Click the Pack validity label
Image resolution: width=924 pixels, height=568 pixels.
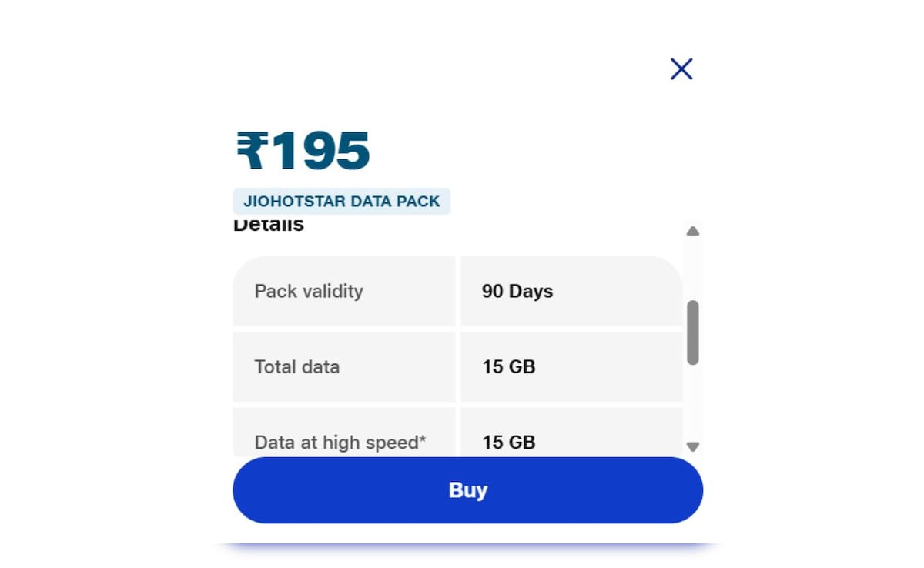coord(309,292)
